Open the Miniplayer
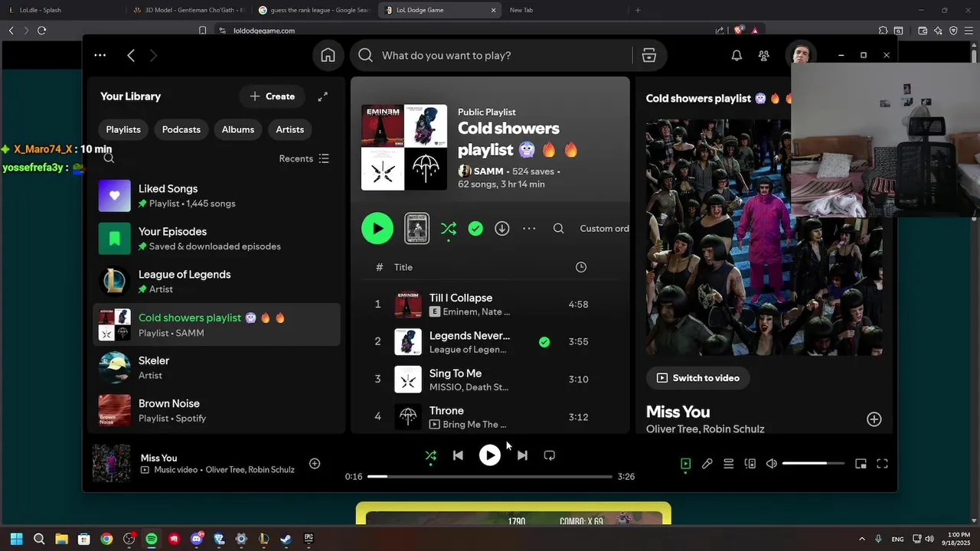This screenshot has height=551, width=980. pyautogui.click(x=861, y=464)
